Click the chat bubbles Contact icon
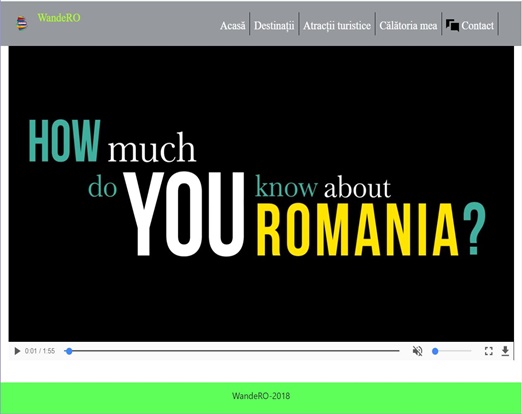Viewport: 522px width, 414px height. (x=452, y=25)
